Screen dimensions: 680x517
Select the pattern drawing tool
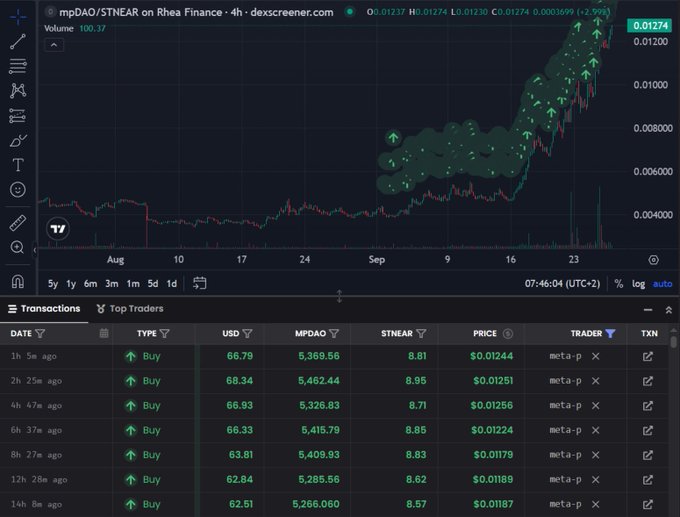pos(18,90)
